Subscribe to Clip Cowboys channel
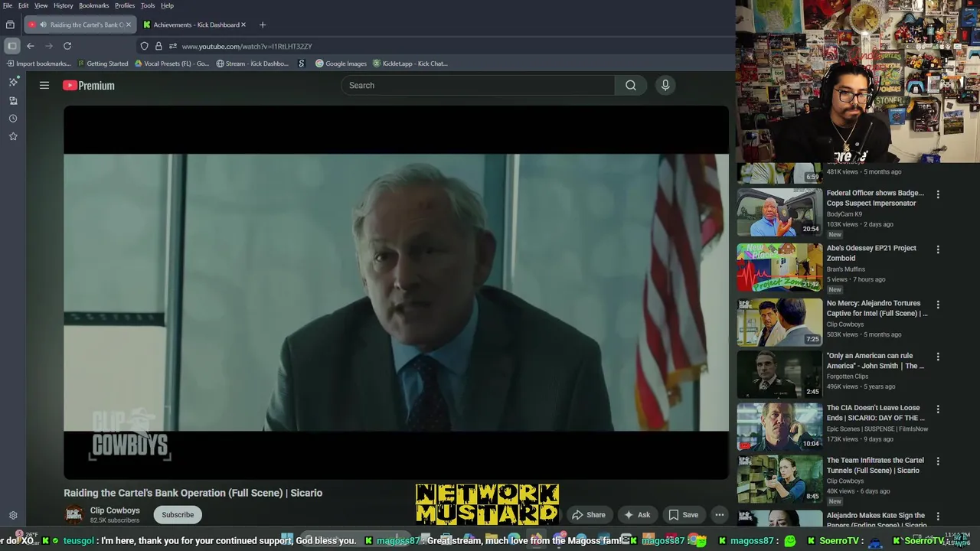Screen dimensions: 980x551 178,515
